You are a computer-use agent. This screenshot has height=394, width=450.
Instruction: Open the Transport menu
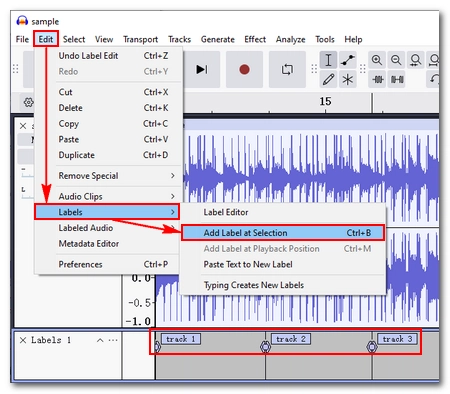click(140, 39)
